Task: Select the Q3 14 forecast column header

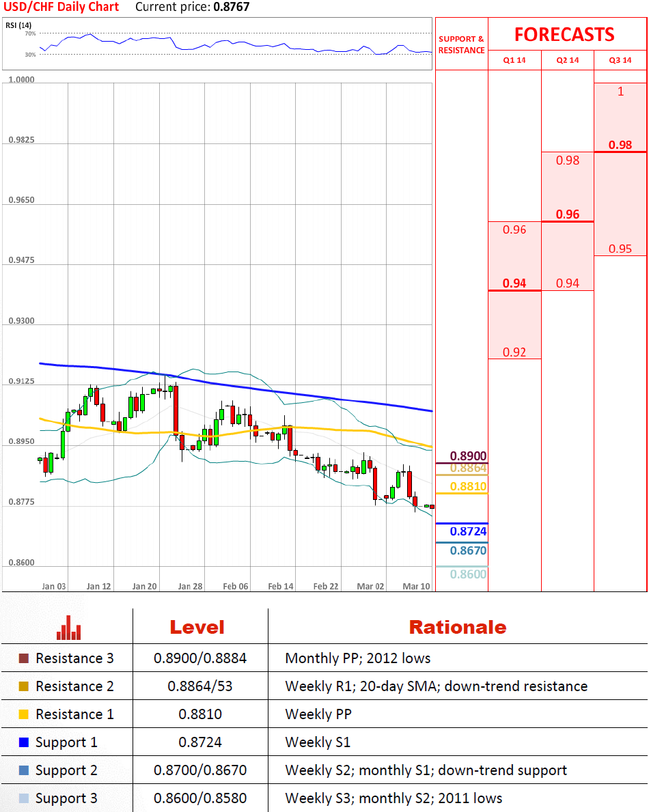Action: (620, 60)
